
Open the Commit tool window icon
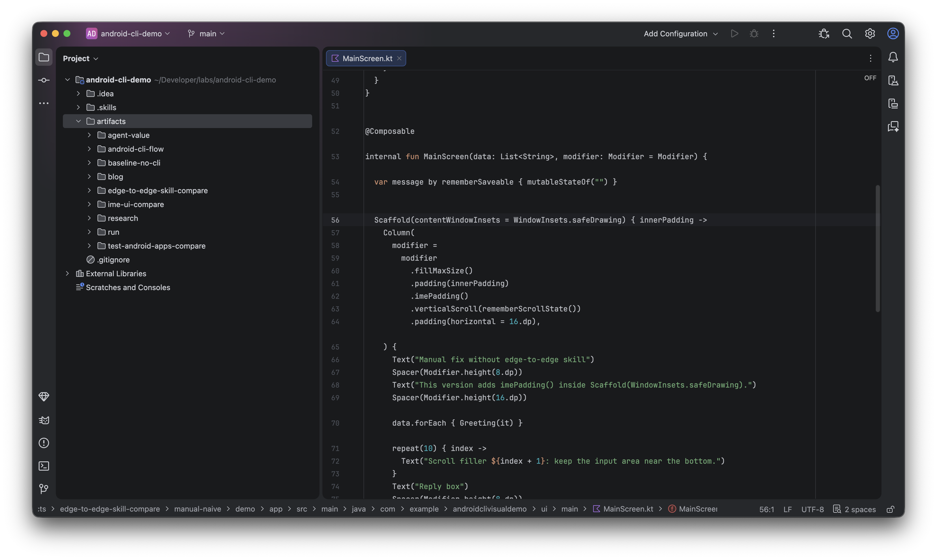click(x=44, y=80)
